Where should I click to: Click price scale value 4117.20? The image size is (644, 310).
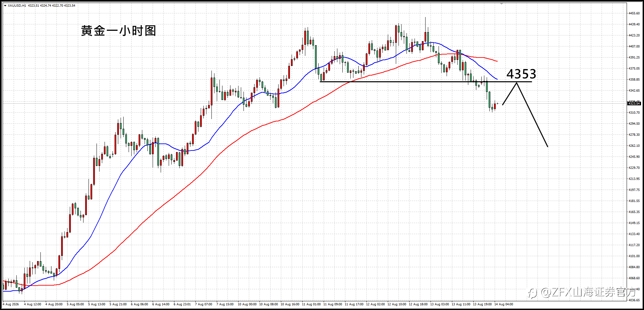pyautogui.click(x=634, y=245)
